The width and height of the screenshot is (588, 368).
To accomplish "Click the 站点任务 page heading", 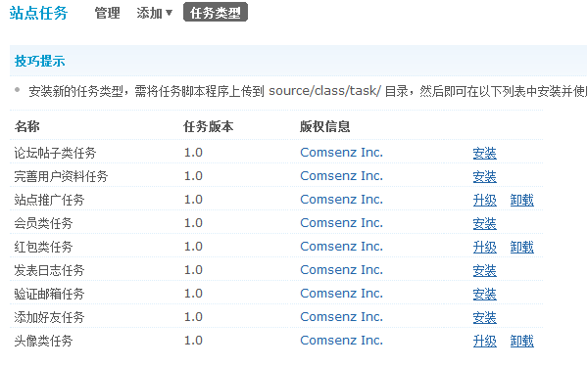I will [x=38, y=13].
